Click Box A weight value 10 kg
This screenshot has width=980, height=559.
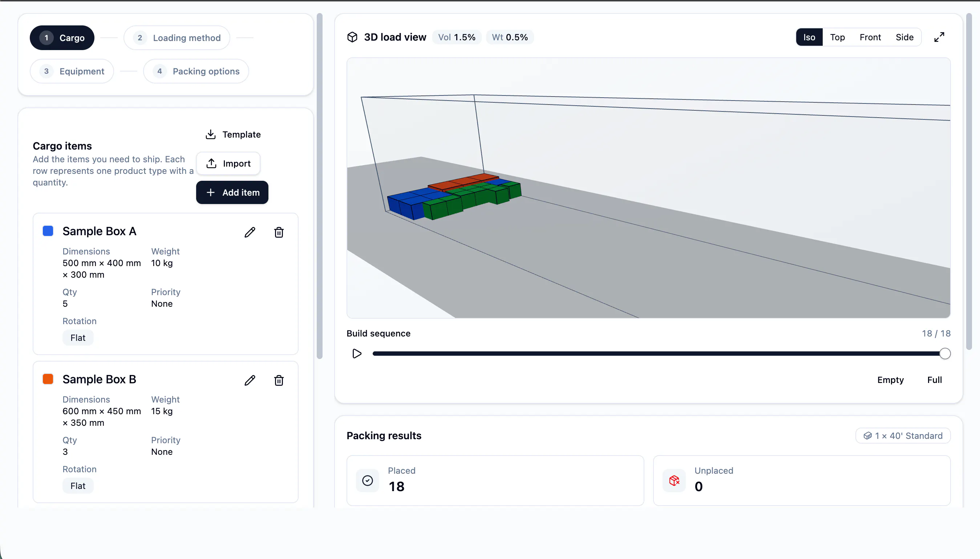[x=162, y=263]
